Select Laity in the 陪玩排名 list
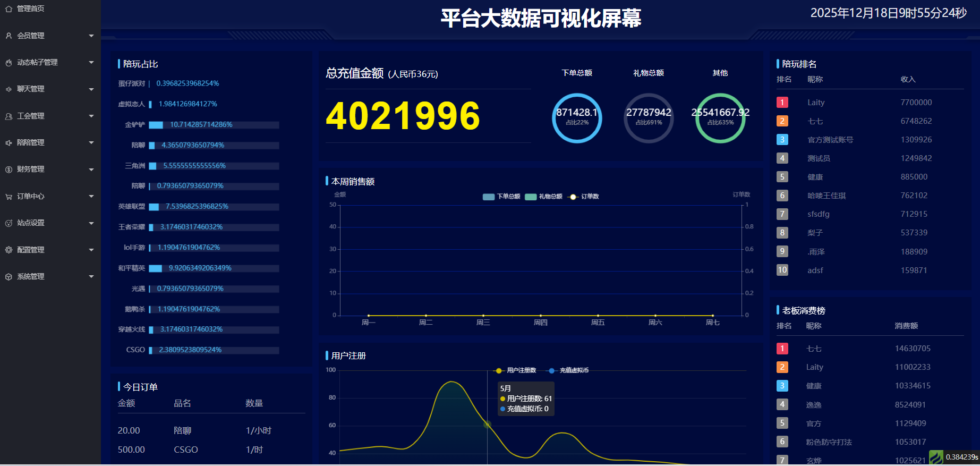This screenshot has height=466, width=980. click(x=816, y=103)
